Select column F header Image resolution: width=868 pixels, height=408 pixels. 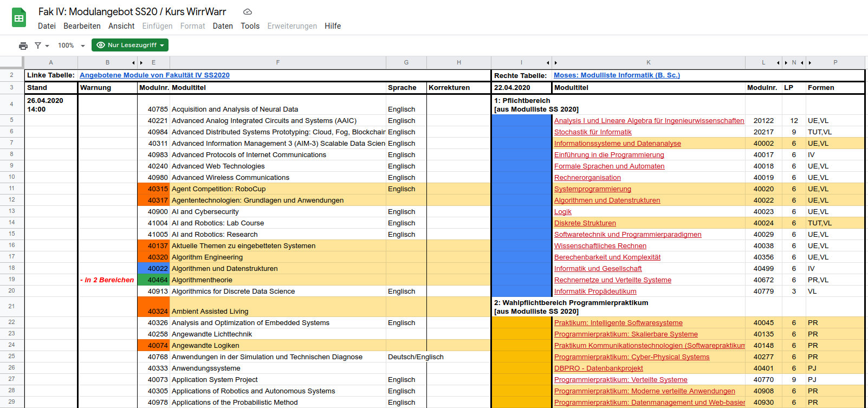click(x=278, y=63)
